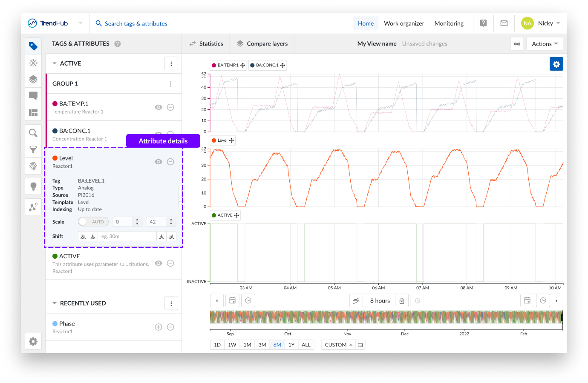Open chart settings blue gear button
Image resolution: width=588 pixels, height=383 pixels.
556,64
